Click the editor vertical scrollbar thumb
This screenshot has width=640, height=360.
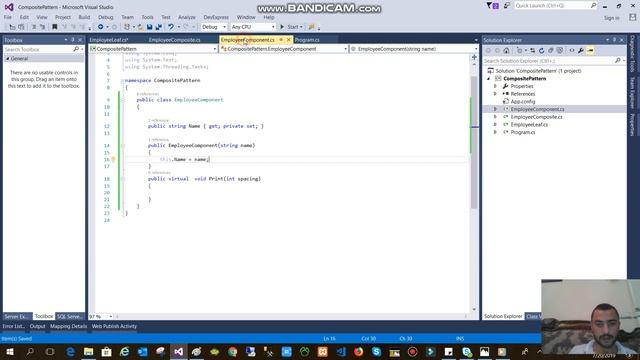tap(474, 142)
